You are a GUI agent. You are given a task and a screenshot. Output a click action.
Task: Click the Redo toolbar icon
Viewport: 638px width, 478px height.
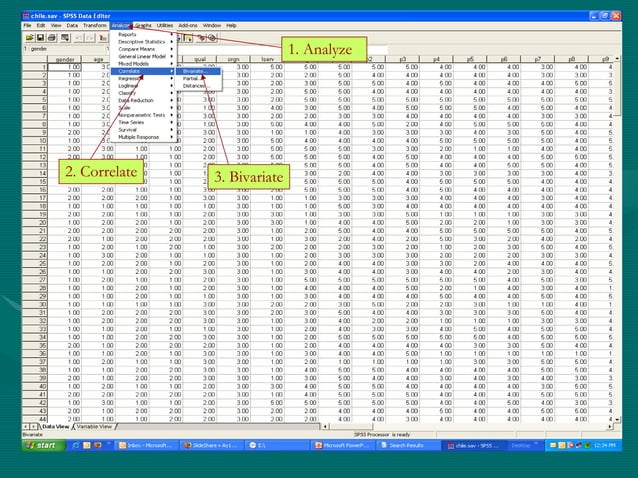[90, 38]
